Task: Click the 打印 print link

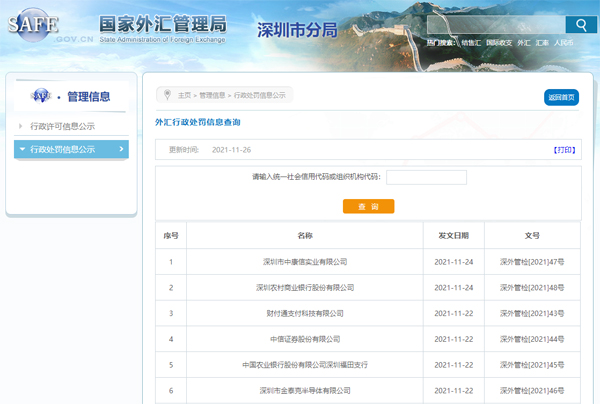Action: coord(565,149)
